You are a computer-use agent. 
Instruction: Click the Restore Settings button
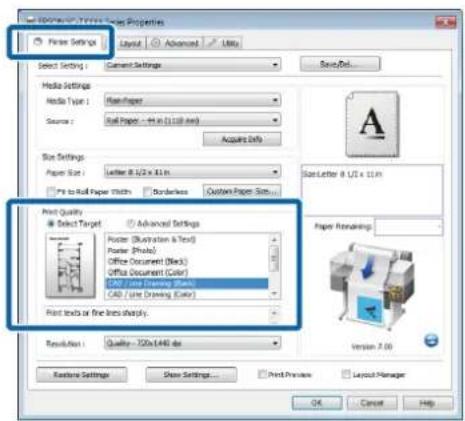(81, 375)
